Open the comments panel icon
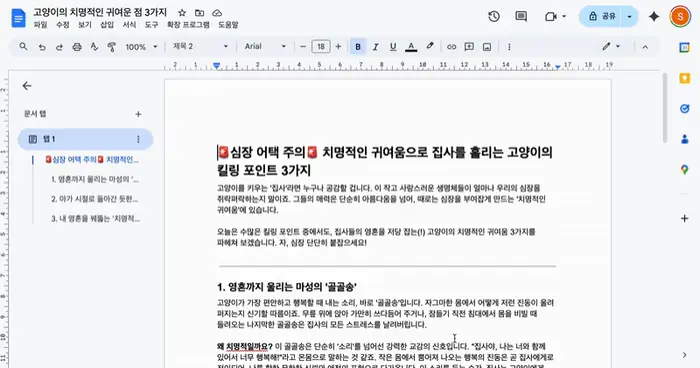Image resolution: width=700 pixels, height=368 pixels. [521, 17]
